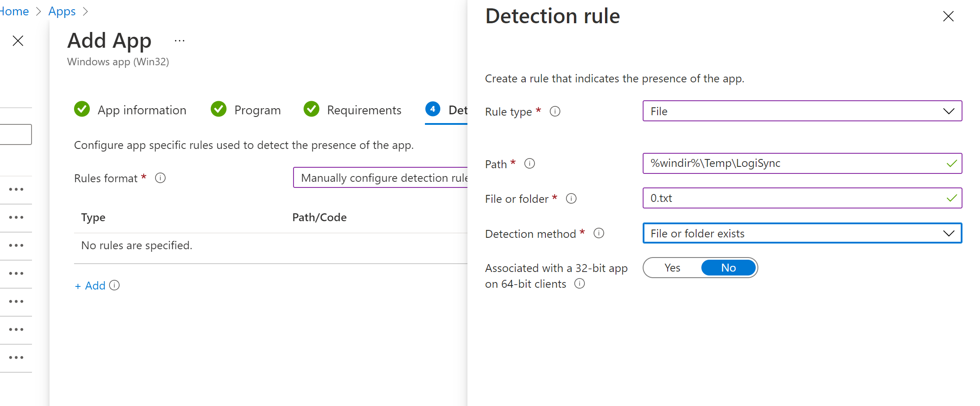This screenshot has width=980, height=406.
Task: Open the Rule type dropdown
Action: (802, 111)
